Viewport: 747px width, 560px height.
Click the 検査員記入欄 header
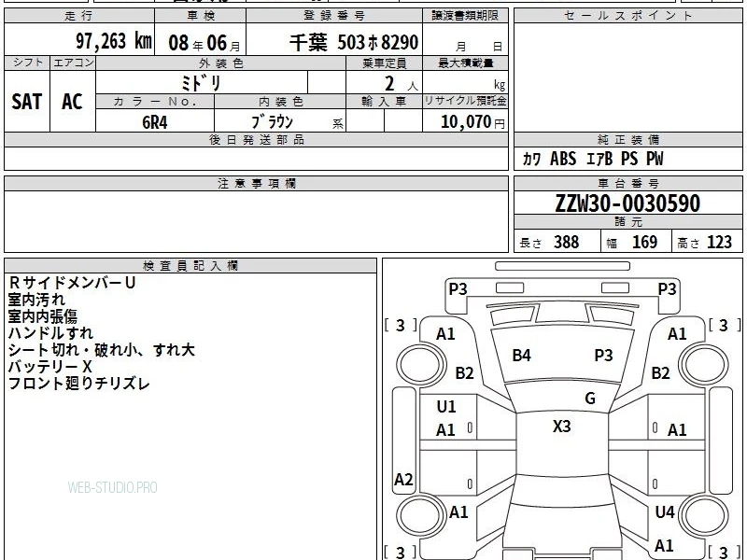[x=190, y=266]
